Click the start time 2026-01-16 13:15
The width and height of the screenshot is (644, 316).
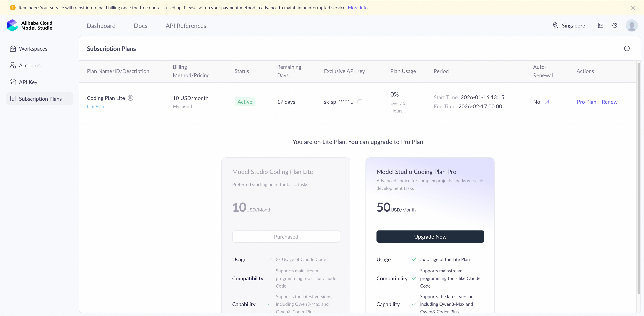coord(482,97)
